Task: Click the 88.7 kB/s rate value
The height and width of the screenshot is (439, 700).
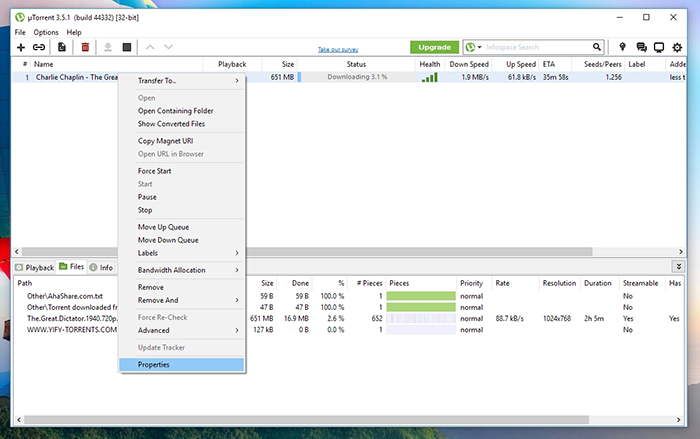Action: click(509, 318)
